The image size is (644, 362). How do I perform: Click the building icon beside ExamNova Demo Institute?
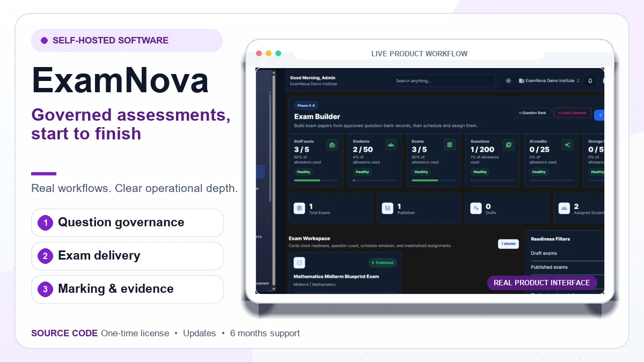click(521, 81)
